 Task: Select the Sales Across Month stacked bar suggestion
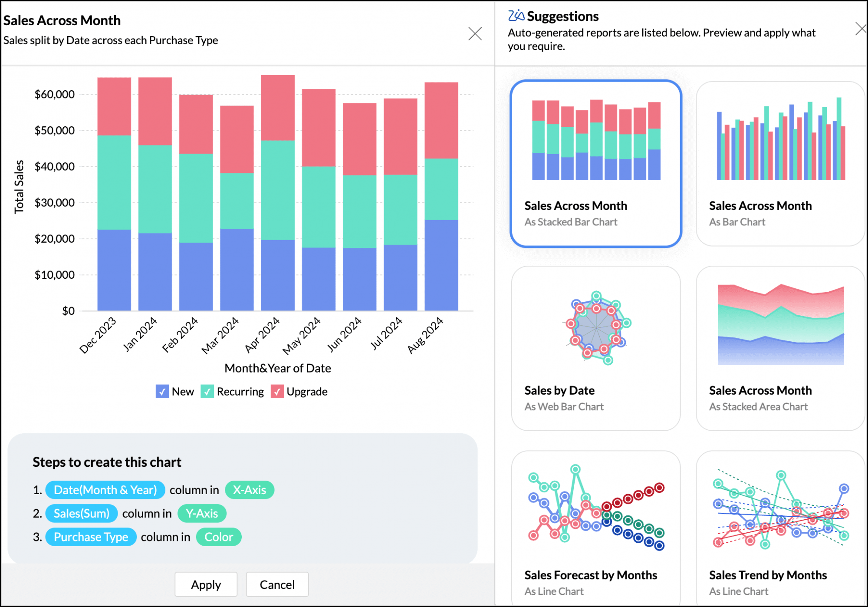[x=595, y=161]
